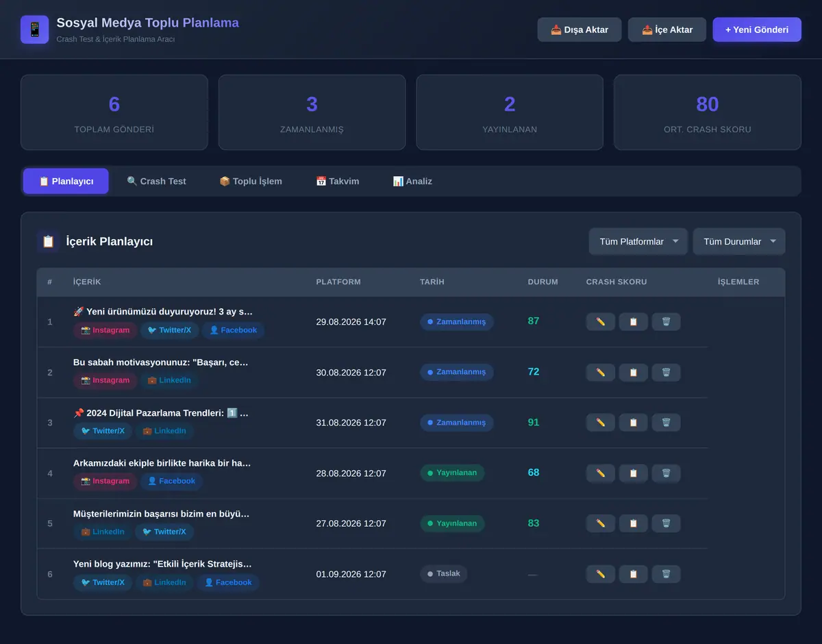The image size is (822, 644).
Task: Click the 'Dışa Aktar' export button
Action: [x=580, y=29]
